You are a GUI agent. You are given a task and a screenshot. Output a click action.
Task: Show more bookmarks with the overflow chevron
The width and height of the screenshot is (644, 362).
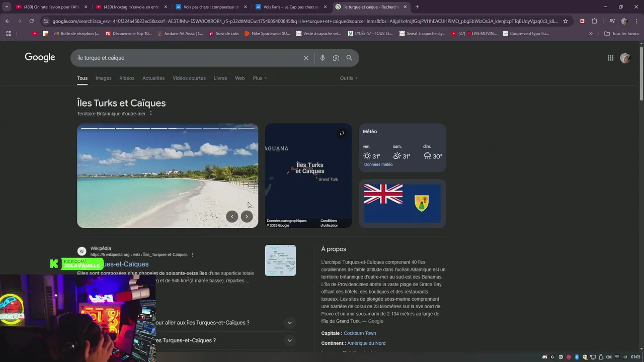[591, 34]
